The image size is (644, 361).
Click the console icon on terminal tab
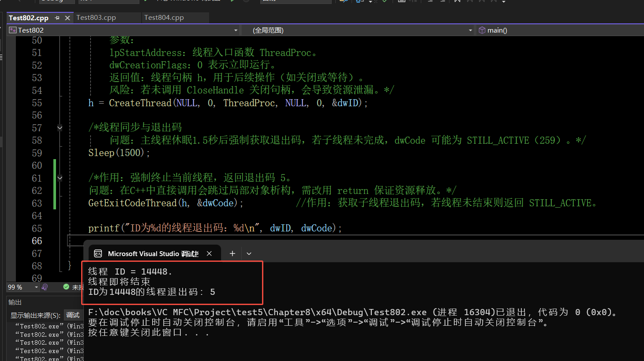98,254
